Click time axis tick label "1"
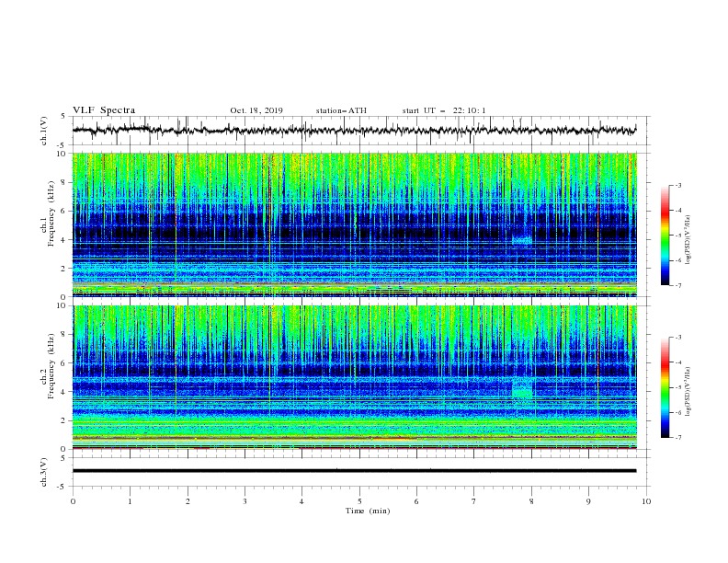The image size is (728, 563). pos(130,501)
